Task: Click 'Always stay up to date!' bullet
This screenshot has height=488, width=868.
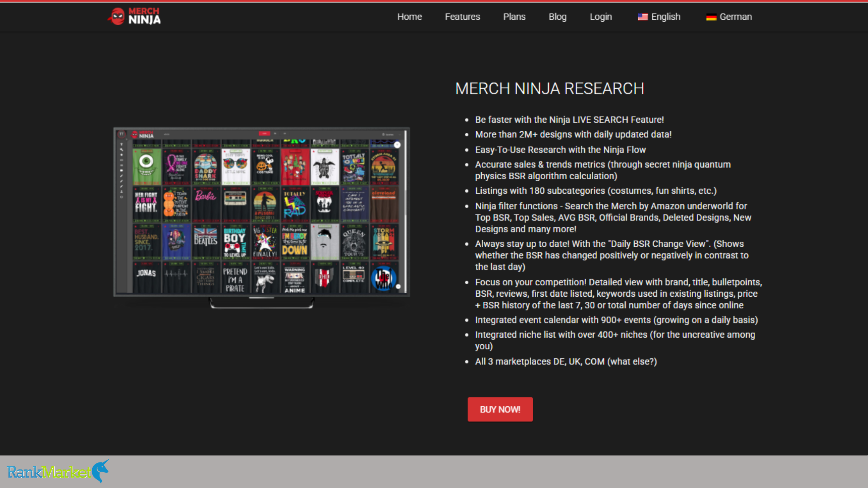Action: (x=612, y=255)
